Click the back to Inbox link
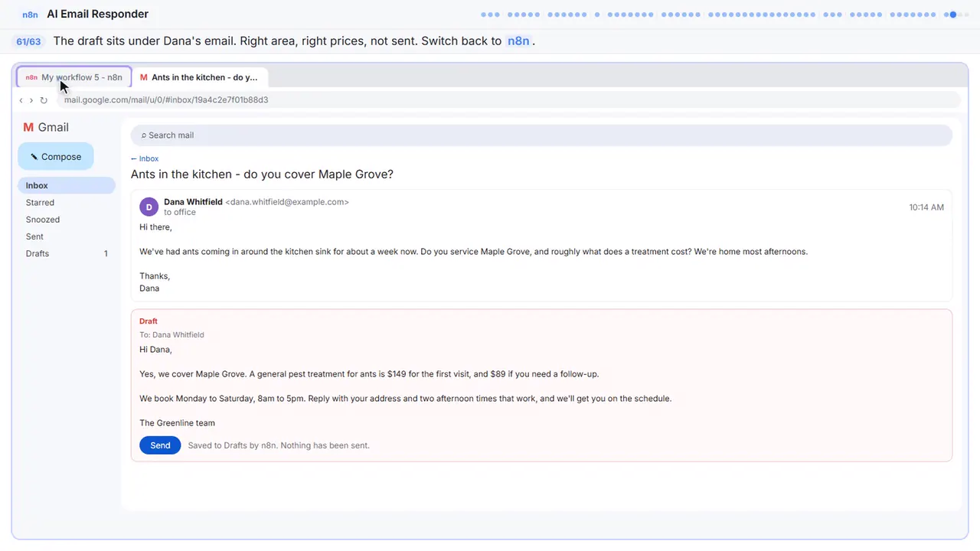This screenshot has width=980, height=551. pos(145,158)
